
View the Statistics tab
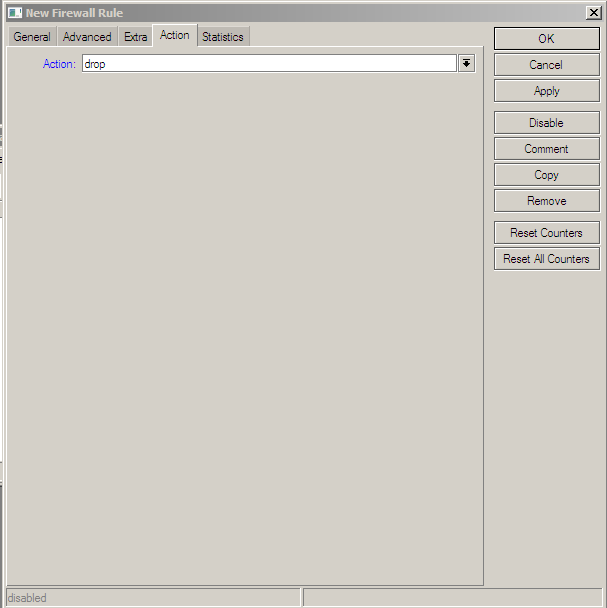click(223, 37)
